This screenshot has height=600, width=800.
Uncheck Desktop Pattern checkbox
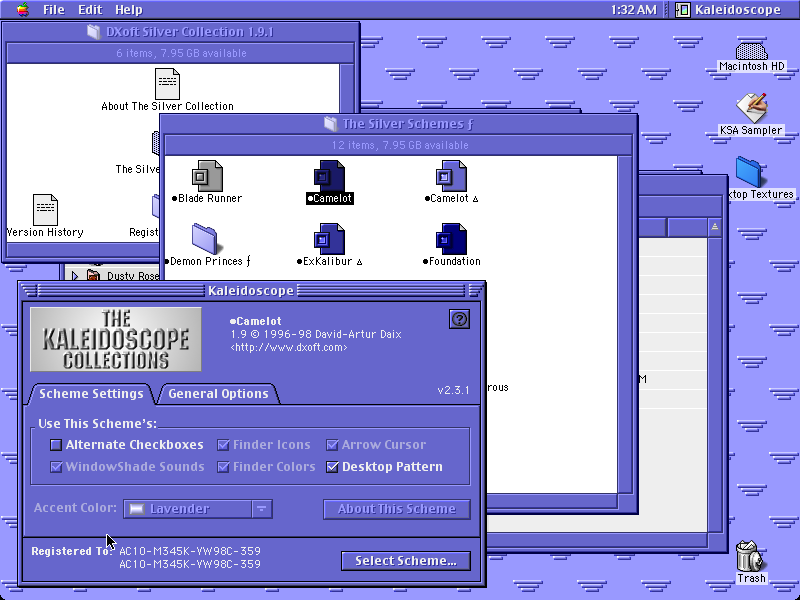[x=332, y=467]
